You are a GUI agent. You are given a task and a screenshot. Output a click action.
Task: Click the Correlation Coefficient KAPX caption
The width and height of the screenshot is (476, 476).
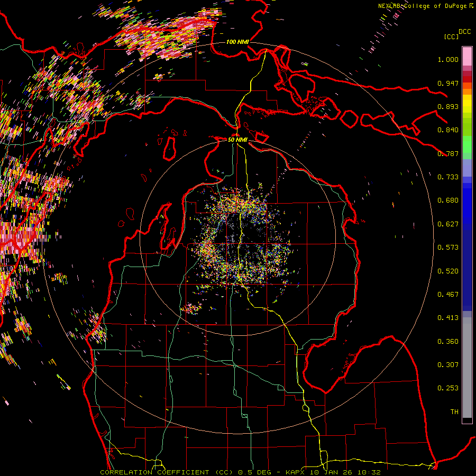pos(240,472)
